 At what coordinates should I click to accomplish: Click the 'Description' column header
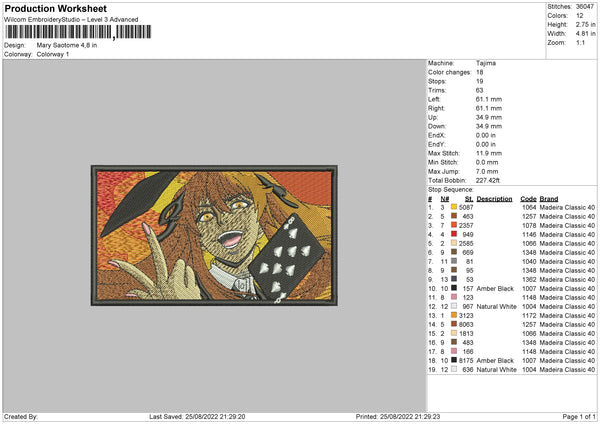pyautogui.click(x=494, y=199)
